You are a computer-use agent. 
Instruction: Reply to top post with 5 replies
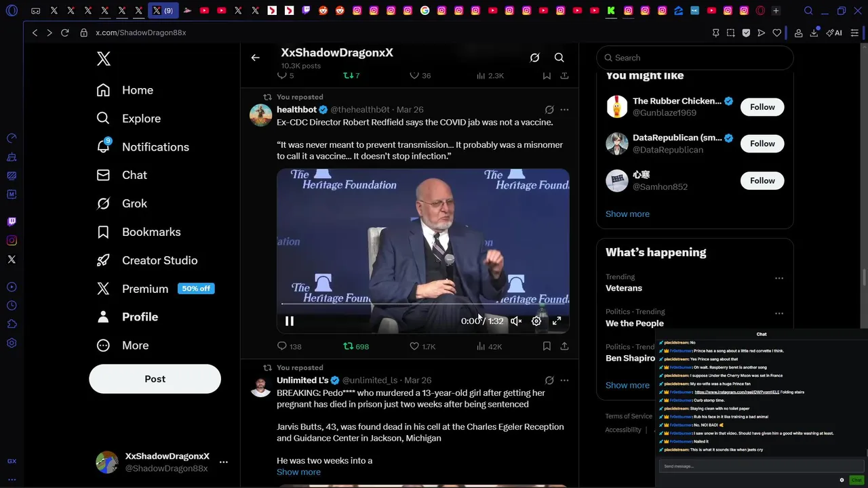[285, 75]
